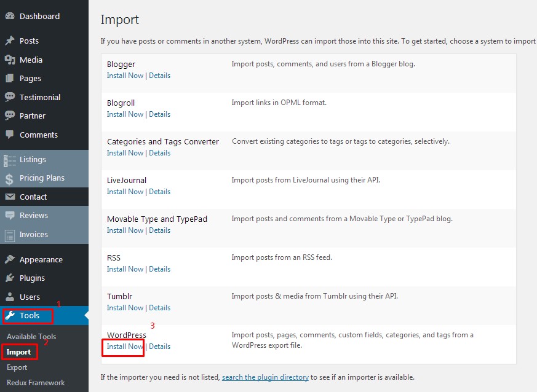Select Import submenu under Tools

[19, 352]
